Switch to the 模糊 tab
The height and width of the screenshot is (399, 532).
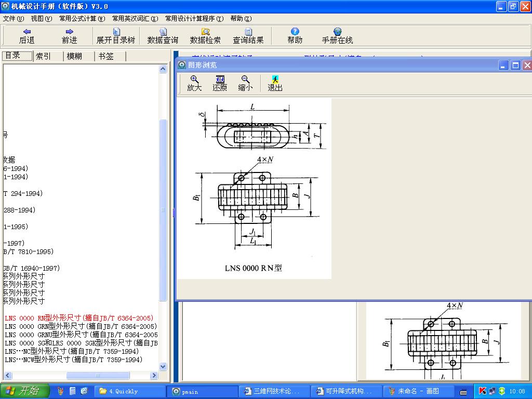tap(79, 56)
